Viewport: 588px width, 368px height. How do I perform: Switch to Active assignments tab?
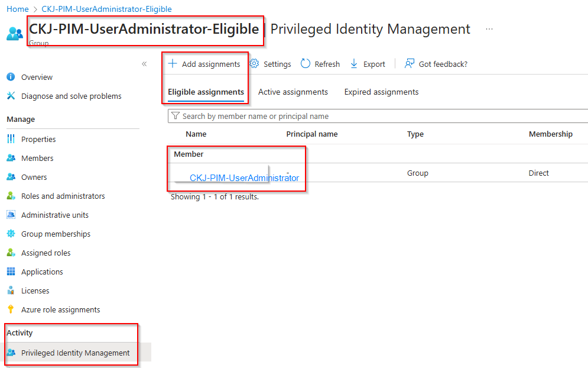293,92
